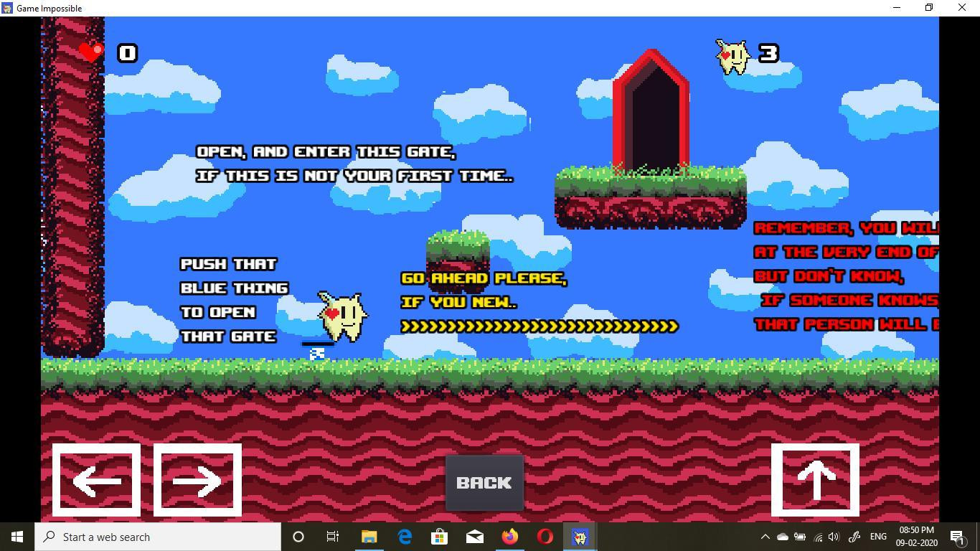This screenshot has height=551, width=980.
Task: Click the 'BLUE THING' hint line
Action: (x=235, y=288)
